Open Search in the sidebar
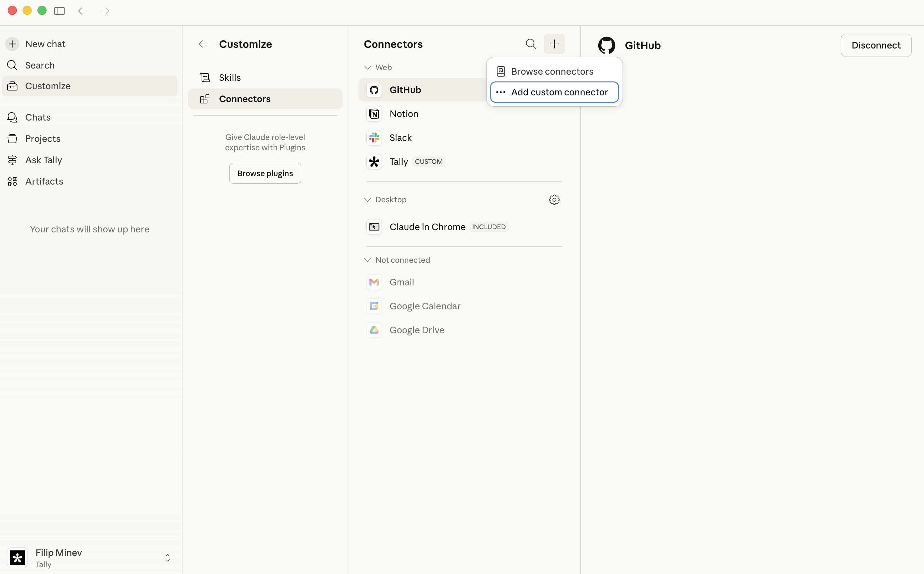The width and height of the screenshot is (924, 574). (89, 65)
